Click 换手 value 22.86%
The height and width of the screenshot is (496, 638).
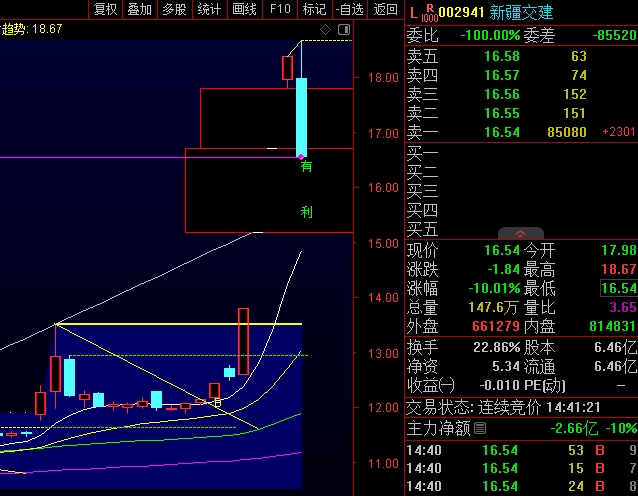pos(497,347)
